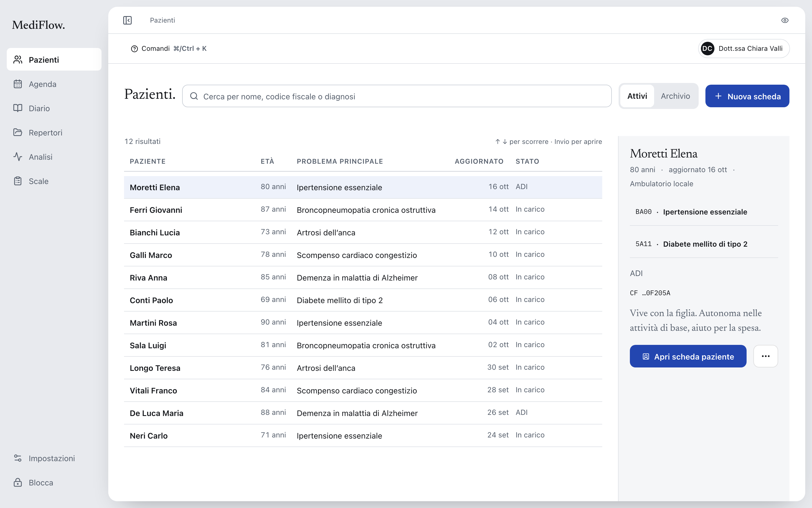Click Apri scheda paziente button
The height and width of the screenshot is (508, 812).
(x=688, y=356)
